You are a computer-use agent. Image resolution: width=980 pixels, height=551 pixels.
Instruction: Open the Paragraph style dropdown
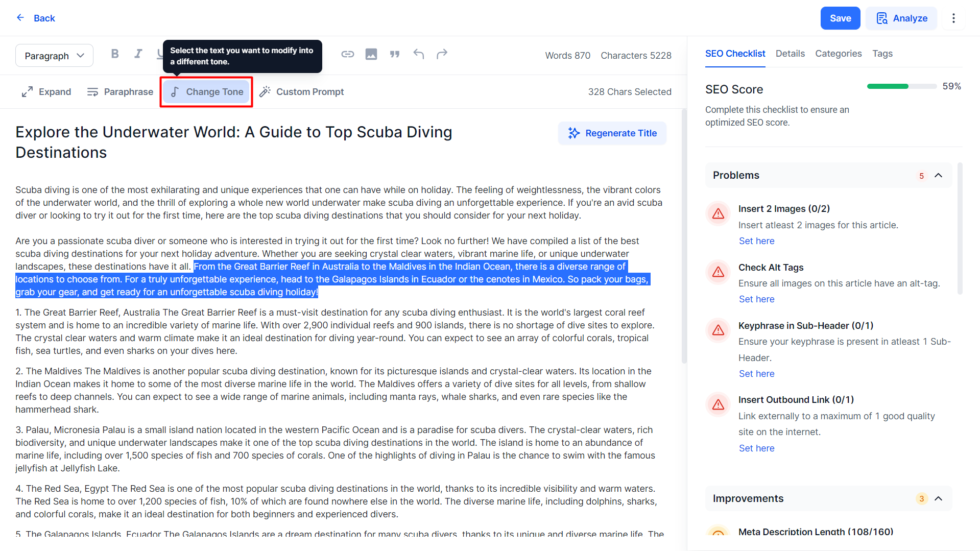point(54,56)
